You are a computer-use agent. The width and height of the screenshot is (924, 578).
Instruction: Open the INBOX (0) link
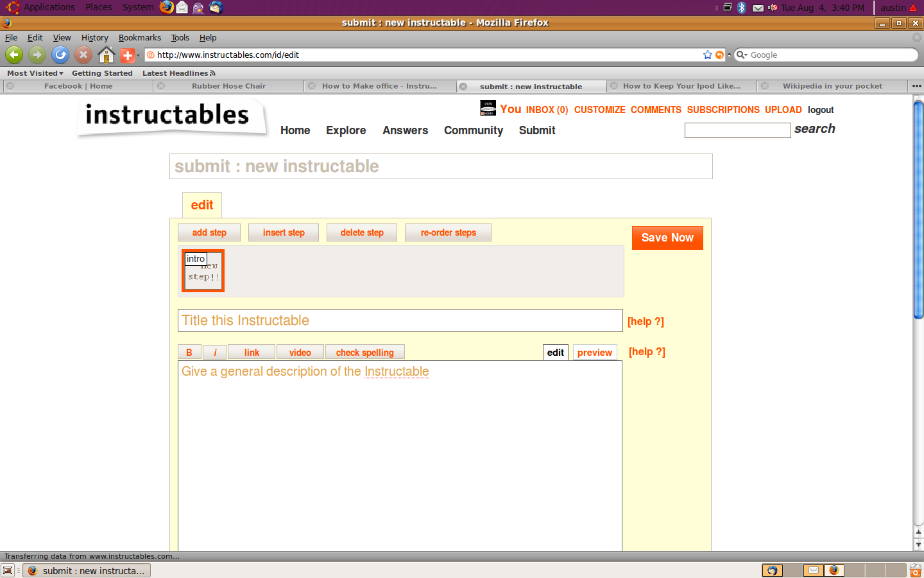point(547,110)
